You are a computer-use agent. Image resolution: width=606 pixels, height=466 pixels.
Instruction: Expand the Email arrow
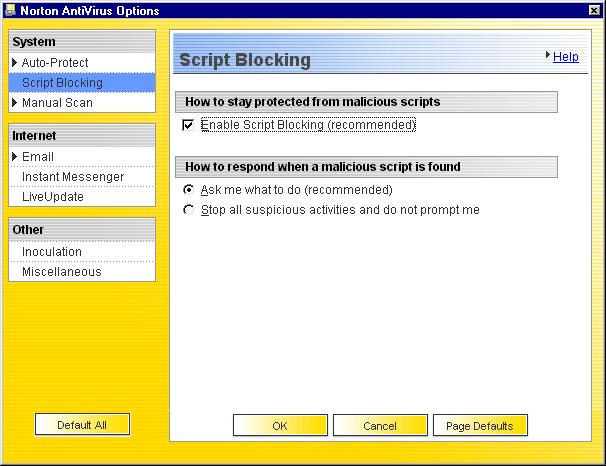pos(15,157)
